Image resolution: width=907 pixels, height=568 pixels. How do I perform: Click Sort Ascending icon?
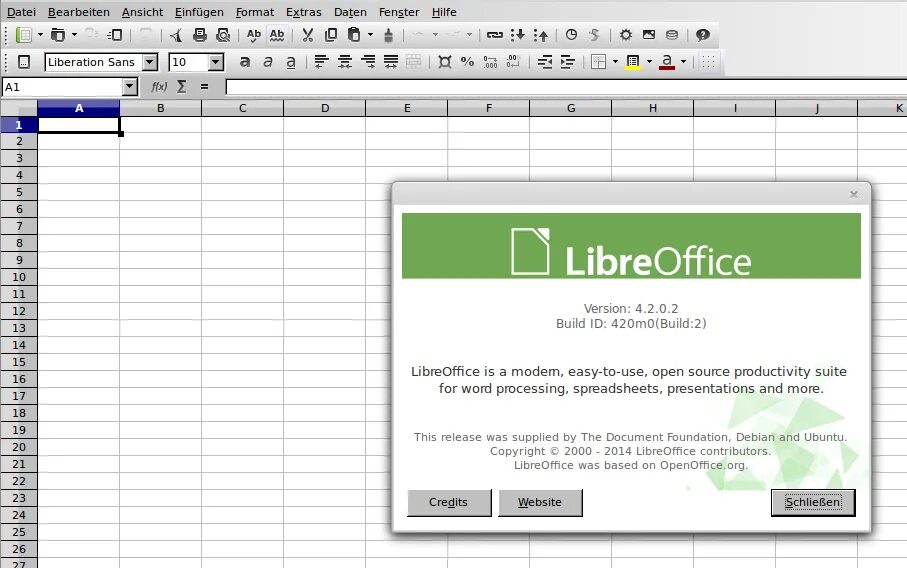click(x=518, y=35)
